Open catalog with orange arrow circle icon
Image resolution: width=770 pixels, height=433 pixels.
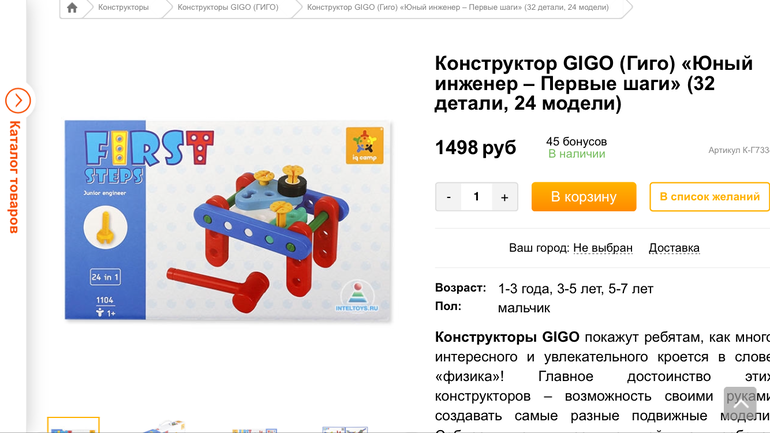point(18,101)
